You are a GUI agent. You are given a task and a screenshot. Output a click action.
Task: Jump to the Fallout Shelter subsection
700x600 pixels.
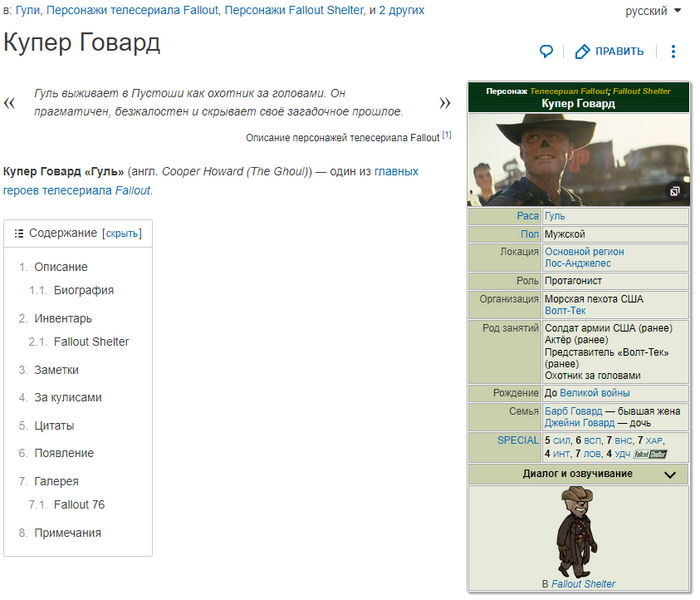click(x=91, y=342)
